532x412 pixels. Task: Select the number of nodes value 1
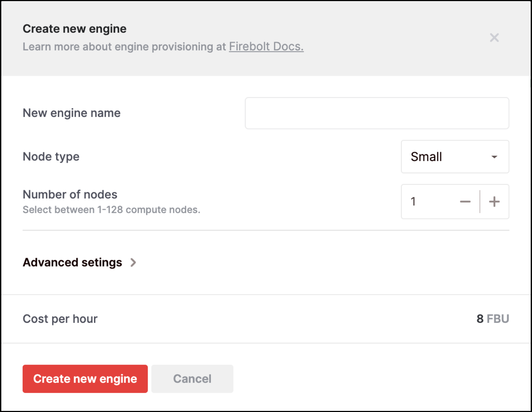click(413, 202)
